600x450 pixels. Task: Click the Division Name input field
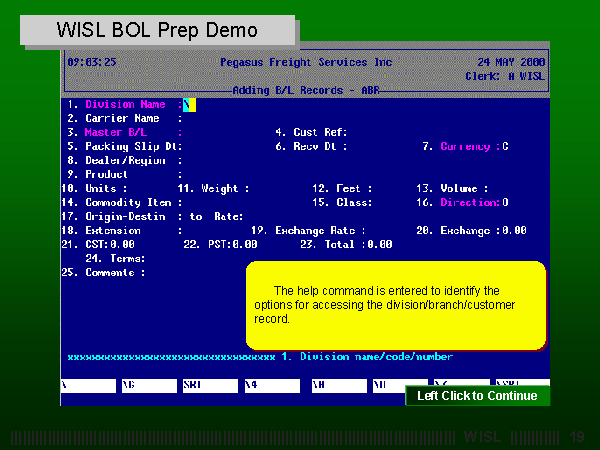coord(190,104)
